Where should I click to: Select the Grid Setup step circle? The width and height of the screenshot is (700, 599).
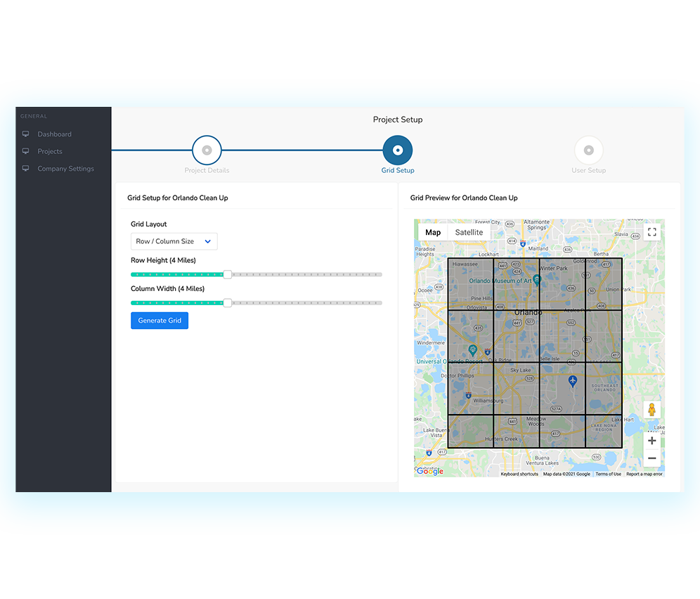point(398,150)
